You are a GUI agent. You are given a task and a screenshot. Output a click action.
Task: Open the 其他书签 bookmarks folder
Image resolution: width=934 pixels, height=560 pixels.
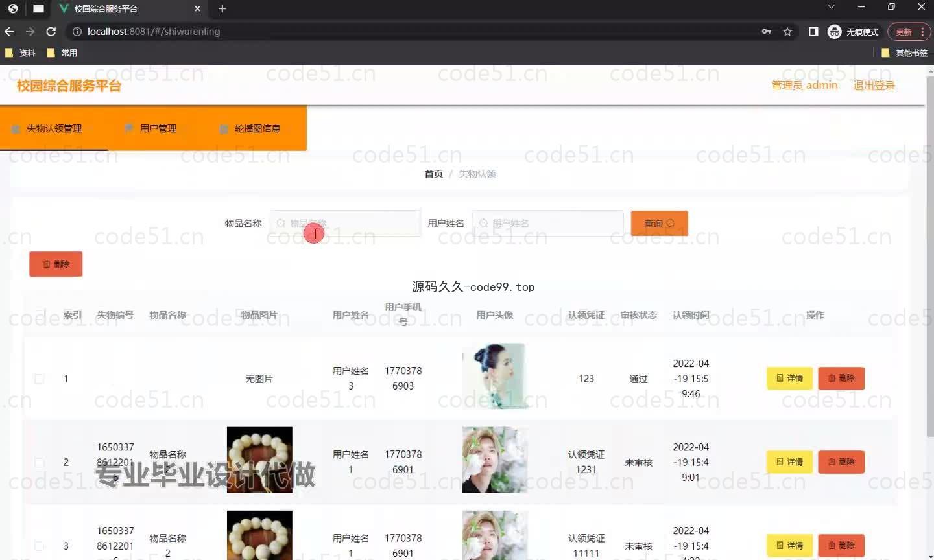[905, 53]
